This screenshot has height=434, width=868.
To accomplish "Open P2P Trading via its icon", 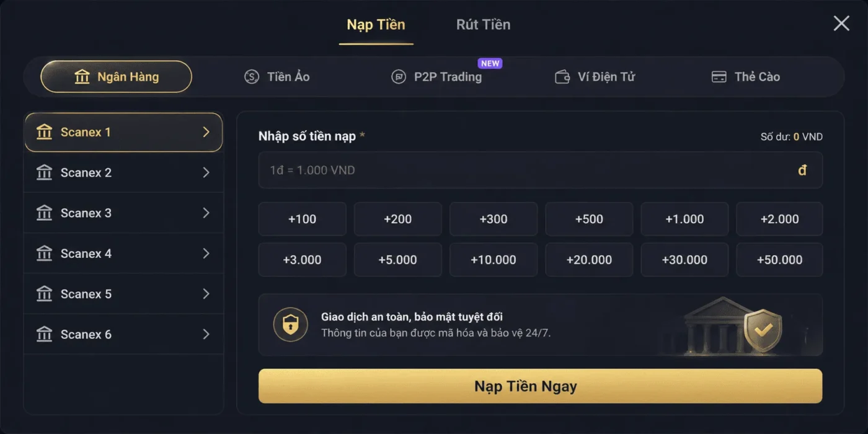I will pos(400,76).
